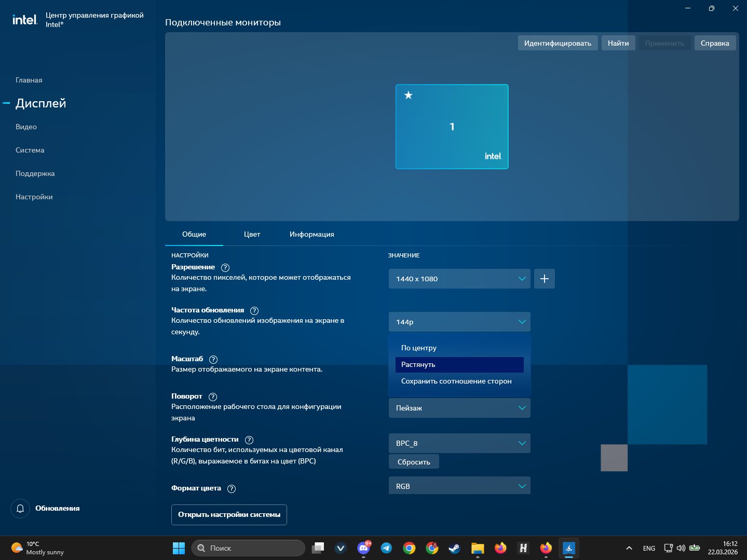The width and height of the screenshot is (747, 560).
Task: Click the help icon next to Формат цвета
Action: [x=232, y=489]
